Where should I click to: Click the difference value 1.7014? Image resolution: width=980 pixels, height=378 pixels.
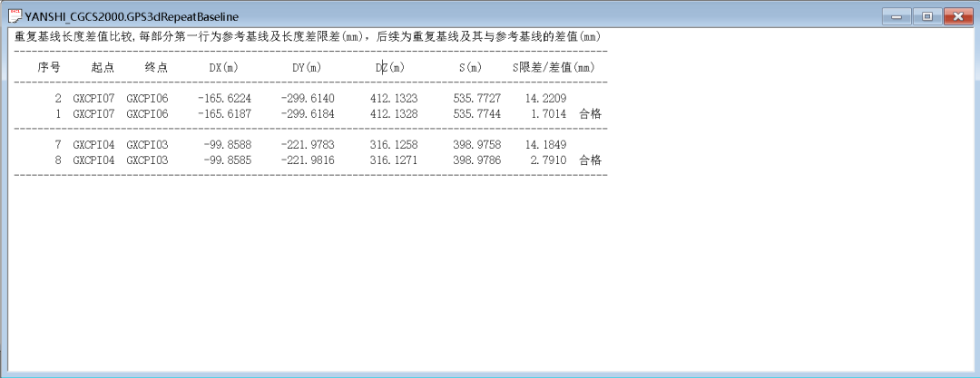click(549, 114)
